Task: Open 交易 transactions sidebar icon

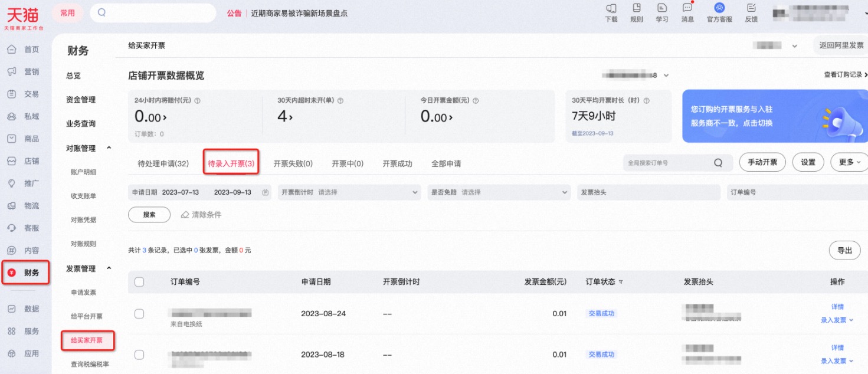Action: [x=11, y=94]
